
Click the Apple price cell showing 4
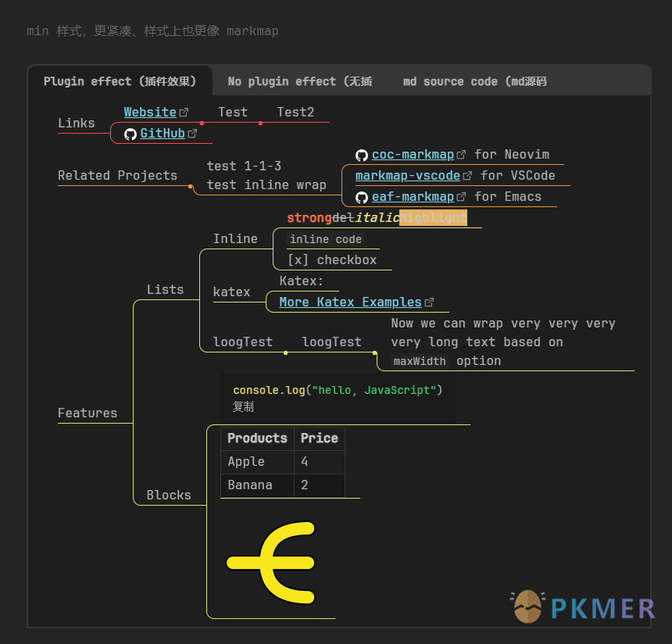(320, 462)
